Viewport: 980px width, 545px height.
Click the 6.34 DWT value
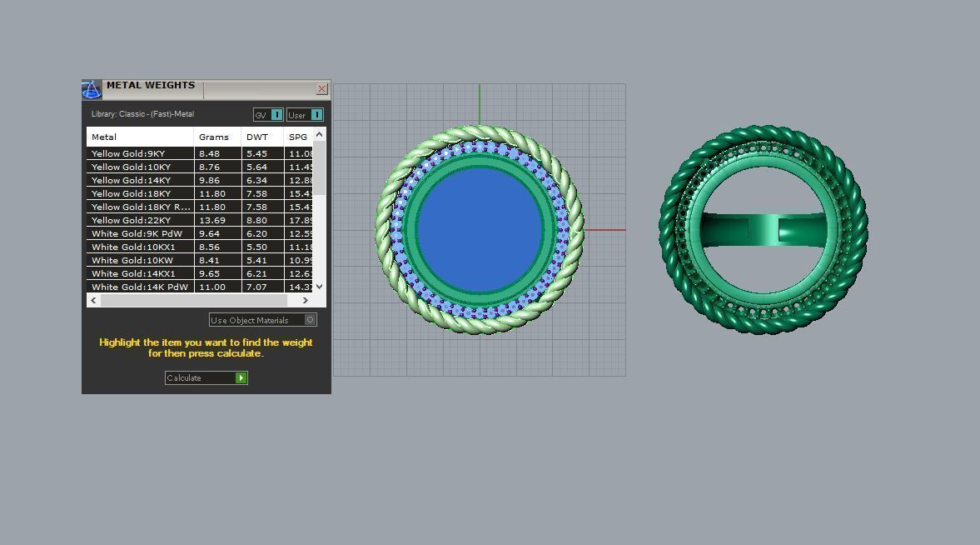pyautogui.click(x=257, y=180)
